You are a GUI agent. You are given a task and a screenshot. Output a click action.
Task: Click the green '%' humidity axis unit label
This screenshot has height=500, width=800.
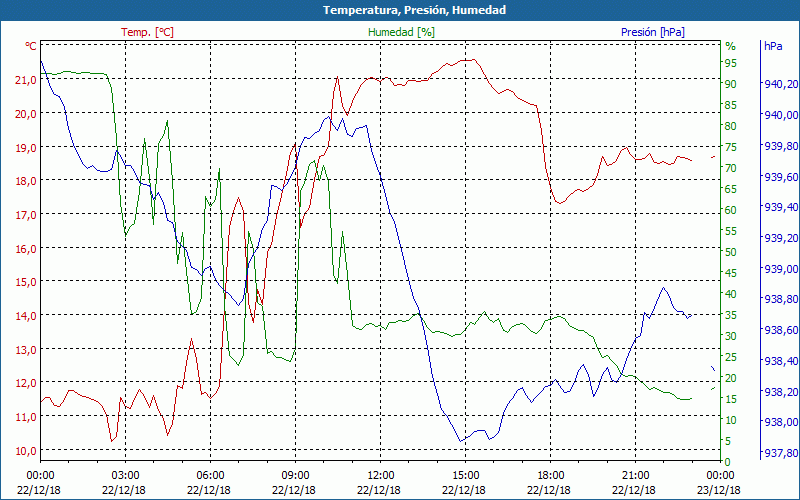tap(731, 46)
